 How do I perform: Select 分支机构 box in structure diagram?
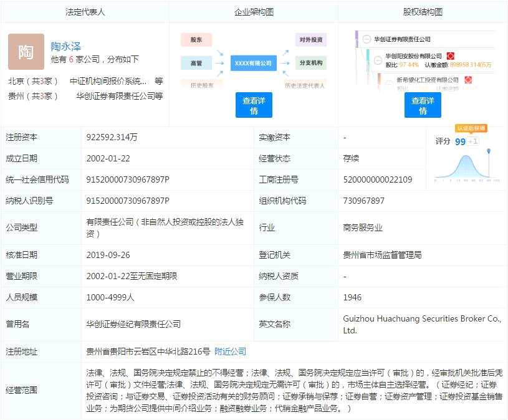pyautogui.click(x=310, y=63)
